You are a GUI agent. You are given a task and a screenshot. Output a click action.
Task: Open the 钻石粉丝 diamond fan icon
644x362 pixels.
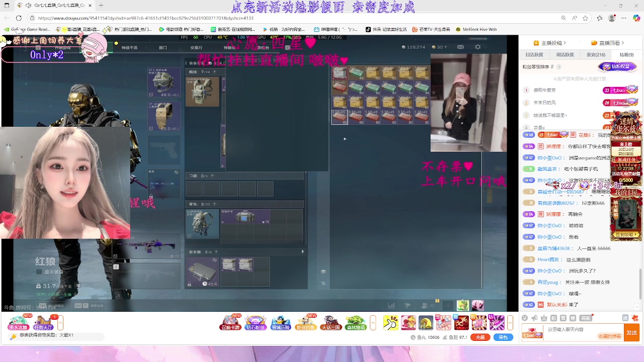click(255, 322)
